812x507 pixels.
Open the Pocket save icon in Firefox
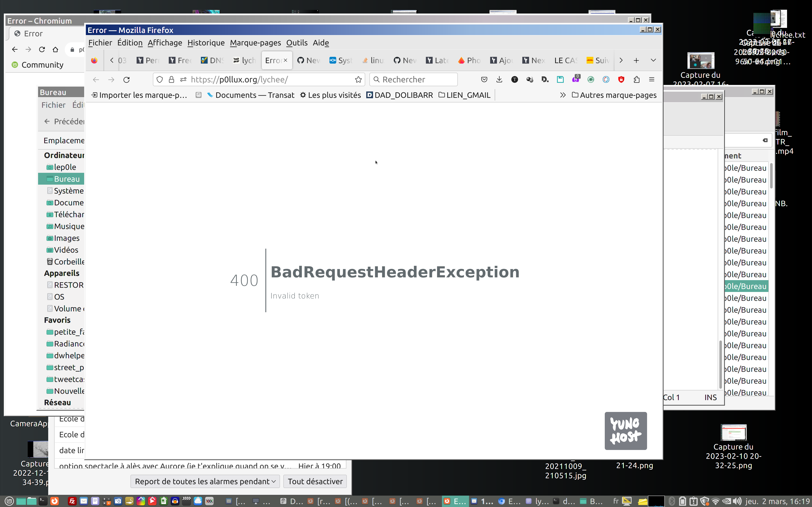pos(484,79)
